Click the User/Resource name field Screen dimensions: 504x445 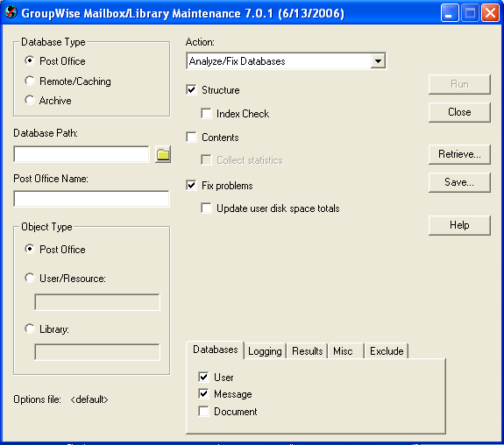tap(97, 302)
